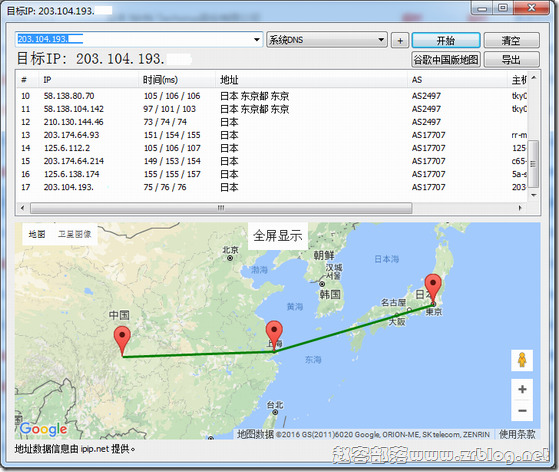The image size is (559, 472).
Task: Select row with IP 125.6.138.174
Action: tap(272, 174)
